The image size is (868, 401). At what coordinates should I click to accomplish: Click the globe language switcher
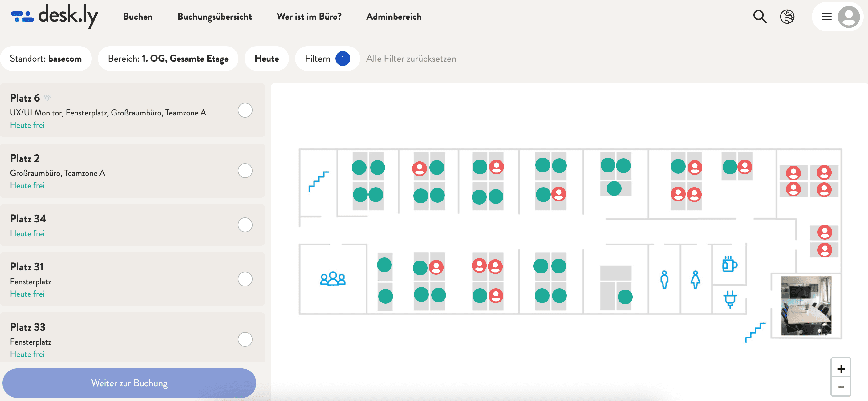point(787,16)
